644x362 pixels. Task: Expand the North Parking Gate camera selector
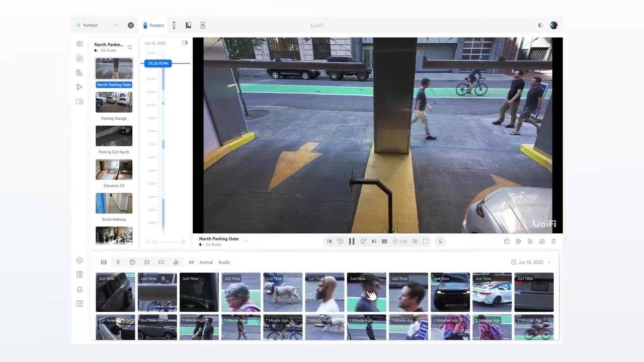(x=246, y=241)
